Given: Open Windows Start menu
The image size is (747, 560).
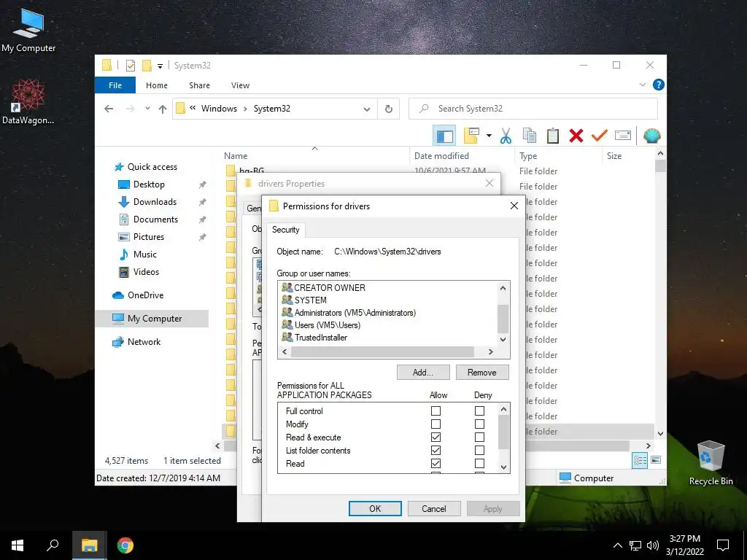Looking at the screenshot, I should [18, 545].
